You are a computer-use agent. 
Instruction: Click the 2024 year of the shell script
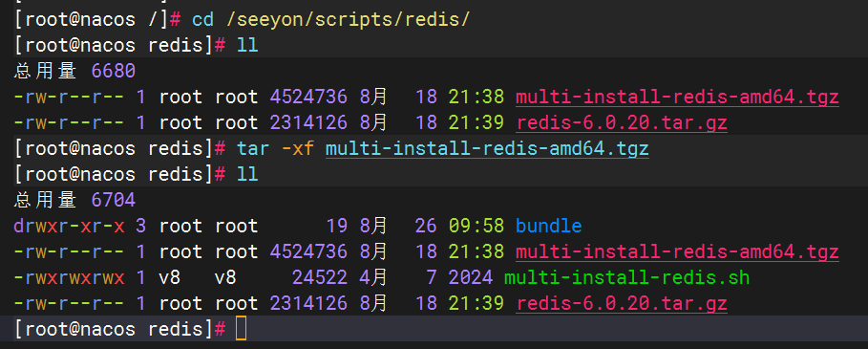pyautogui.click(x=471, y=277)
